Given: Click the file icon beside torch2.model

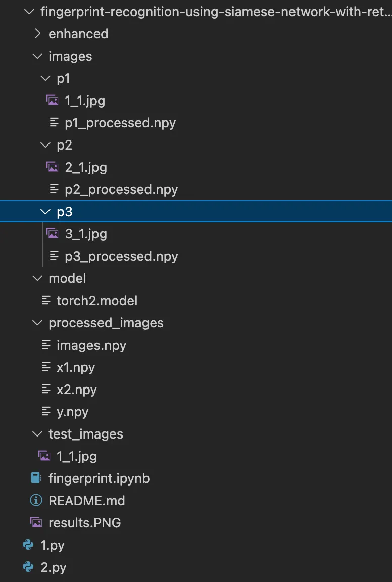Looking at the screenshot, I should tap(46, 300).
